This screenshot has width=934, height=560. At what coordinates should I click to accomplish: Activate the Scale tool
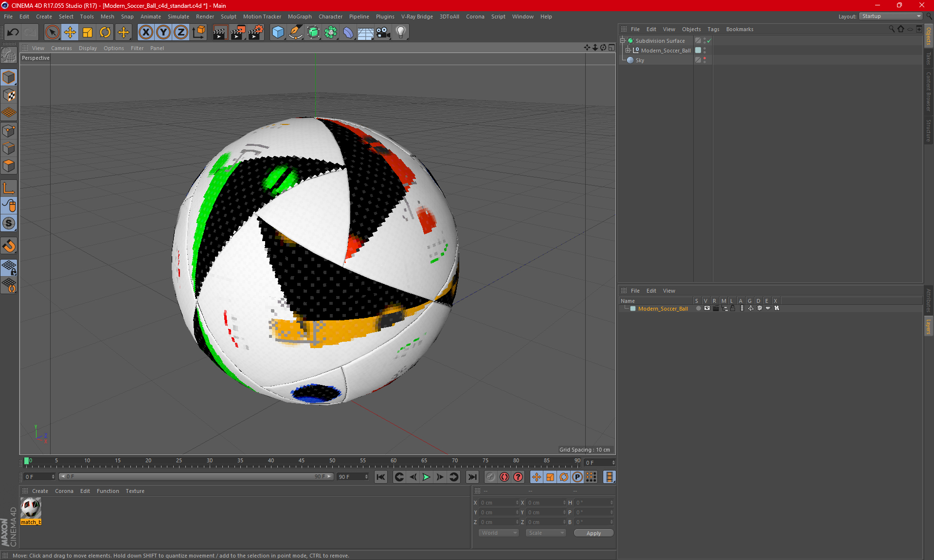coord(88,33)
